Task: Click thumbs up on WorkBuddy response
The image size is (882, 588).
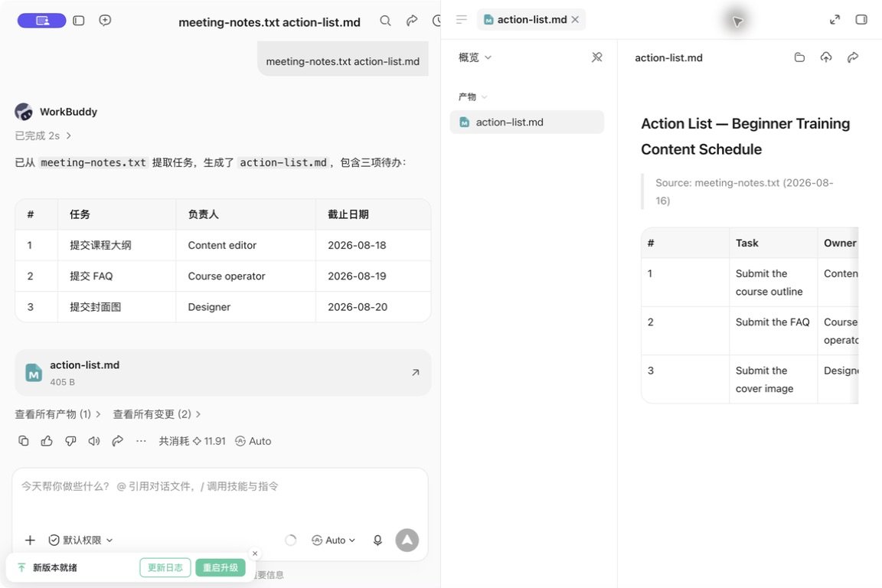Action: click(47, 441)
